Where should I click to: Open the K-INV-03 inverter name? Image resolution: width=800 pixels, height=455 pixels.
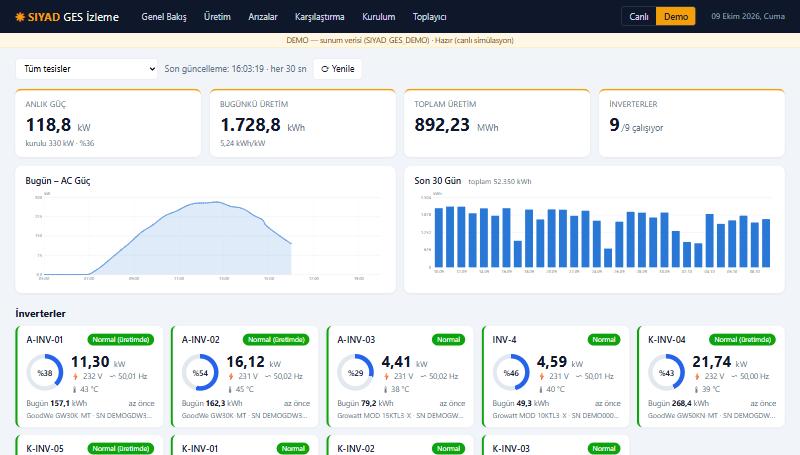511,449
